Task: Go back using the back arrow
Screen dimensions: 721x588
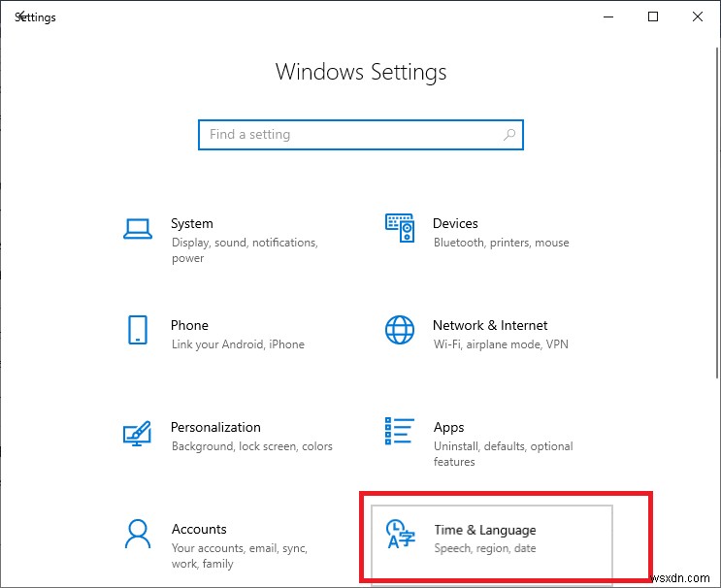Action: click(20, 16)
